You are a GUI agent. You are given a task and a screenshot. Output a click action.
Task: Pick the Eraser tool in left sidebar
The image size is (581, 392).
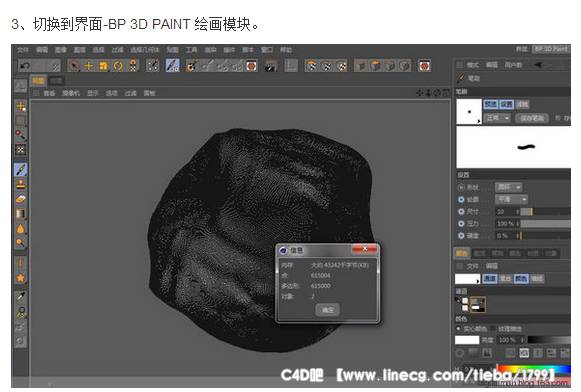pos(21,199)
